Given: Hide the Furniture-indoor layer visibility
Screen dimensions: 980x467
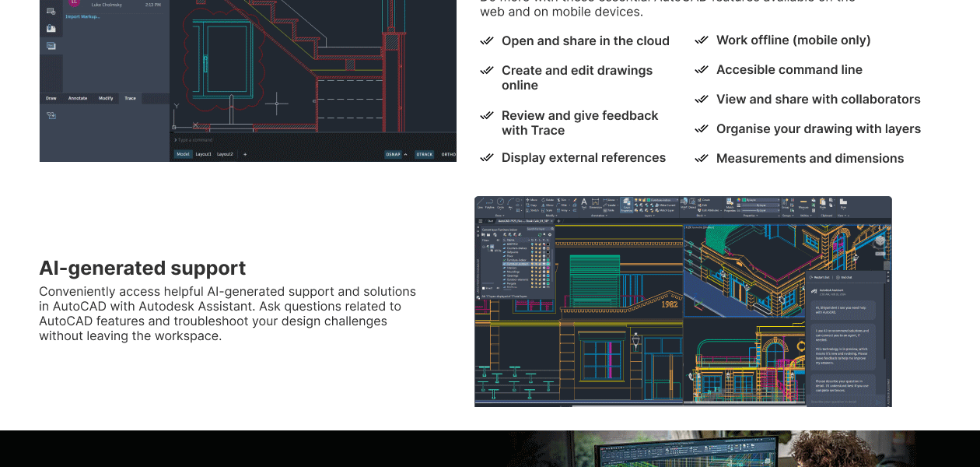Looking at the screenshot, I should 533,259.
